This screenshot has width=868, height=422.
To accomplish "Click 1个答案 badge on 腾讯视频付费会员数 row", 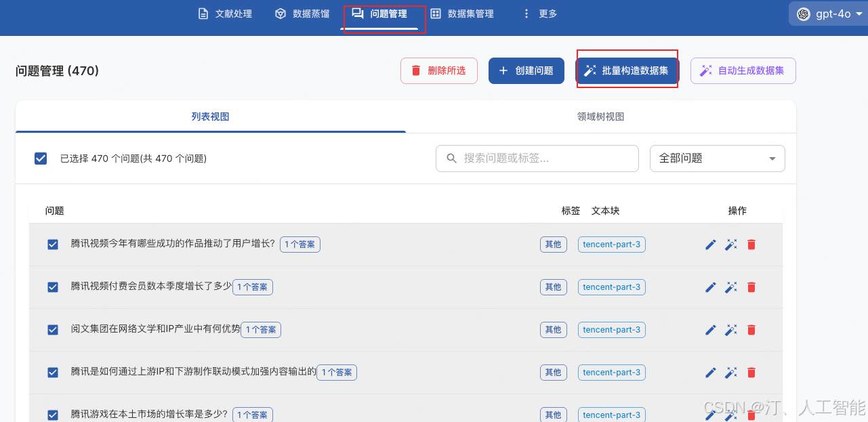I will pyautogui.click(x=252, y=287).
